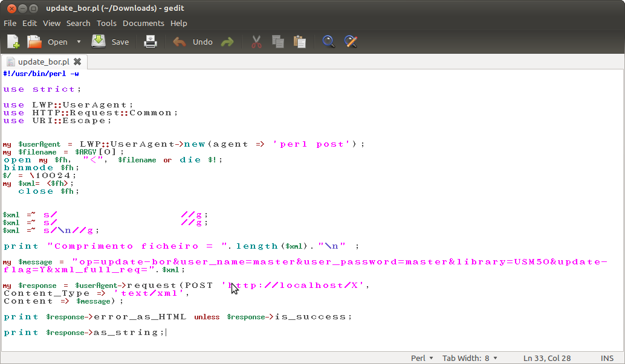Click the 'Content => $message);' line

63,301
